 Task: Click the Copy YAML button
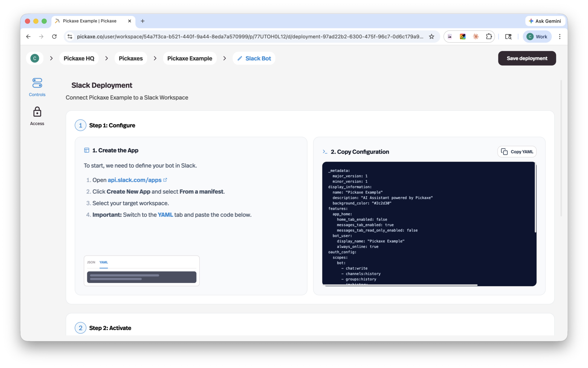pos(517,152)
